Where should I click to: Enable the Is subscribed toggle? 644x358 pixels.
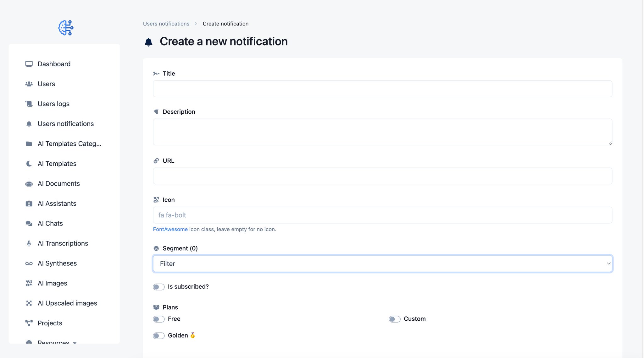point(159,287)
